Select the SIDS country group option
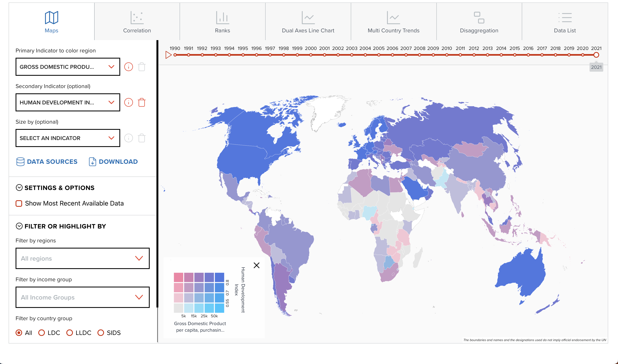618x364 pixels. (x=101, y=333)
